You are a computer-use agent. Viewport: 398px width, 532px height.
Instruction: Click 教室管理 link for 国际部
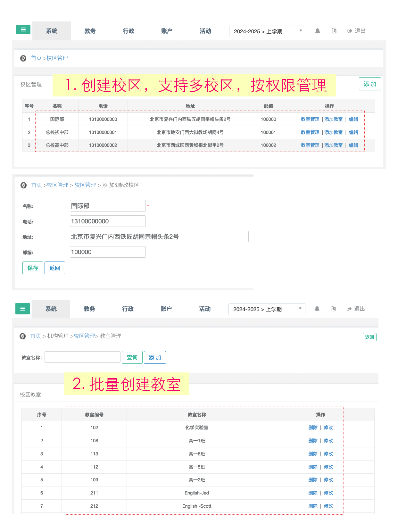[310, 119]
